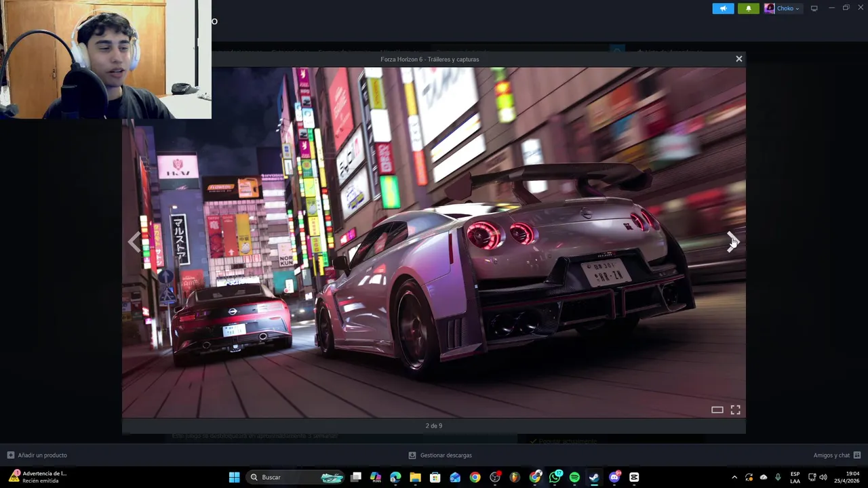Open Spotify from the taskbar
This screenshot has height=488, width=868.
click(574, 477)
